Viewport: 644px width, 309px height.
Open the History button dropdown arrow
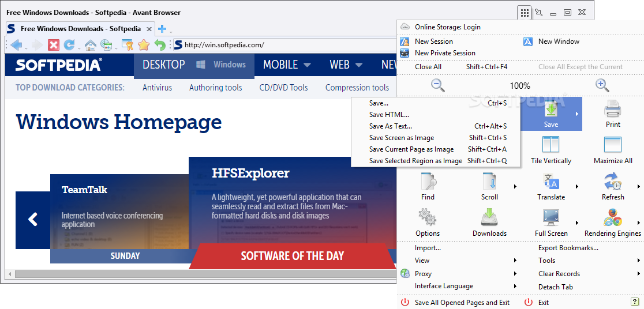coord(116,48)
